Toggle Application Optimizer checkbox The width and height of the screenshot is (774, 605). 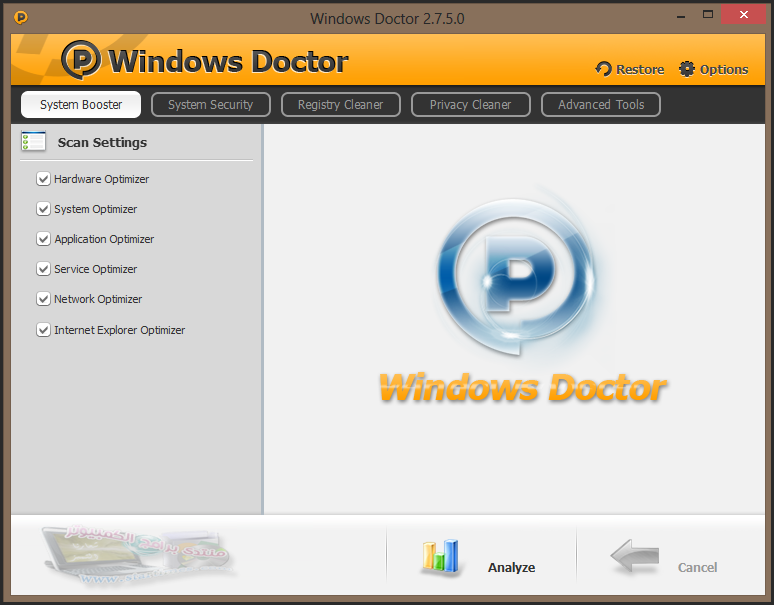(x=43, y=239)
